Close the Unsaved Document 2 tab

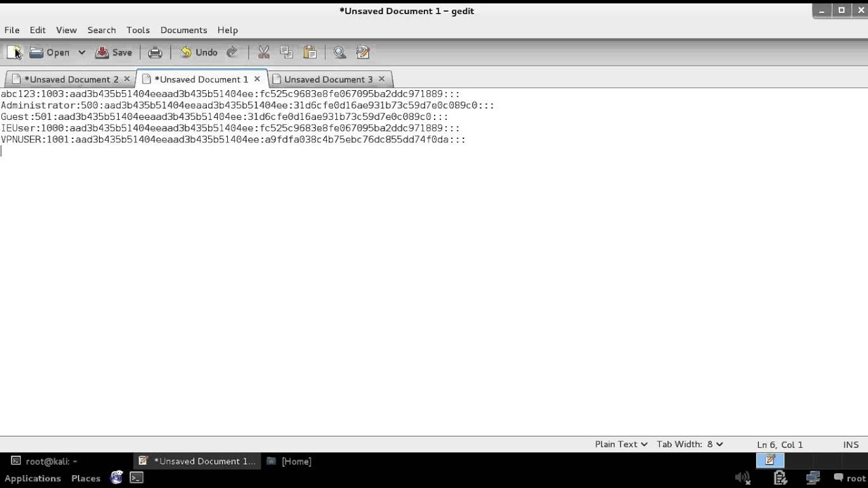pos(126,79)
